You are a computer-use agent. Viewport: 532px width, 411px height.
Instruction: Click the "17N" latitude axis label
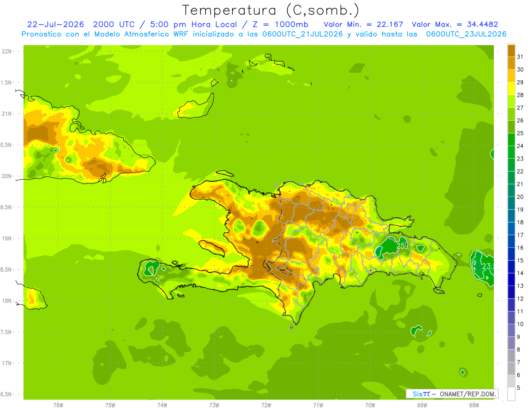[x=8, y=363]
